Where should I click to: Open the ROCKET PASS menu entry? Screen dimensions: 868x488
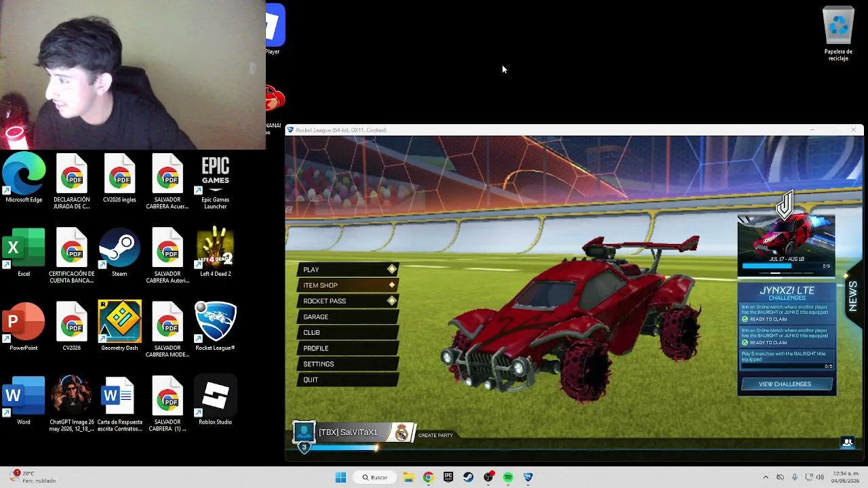[x=348, y=301]
